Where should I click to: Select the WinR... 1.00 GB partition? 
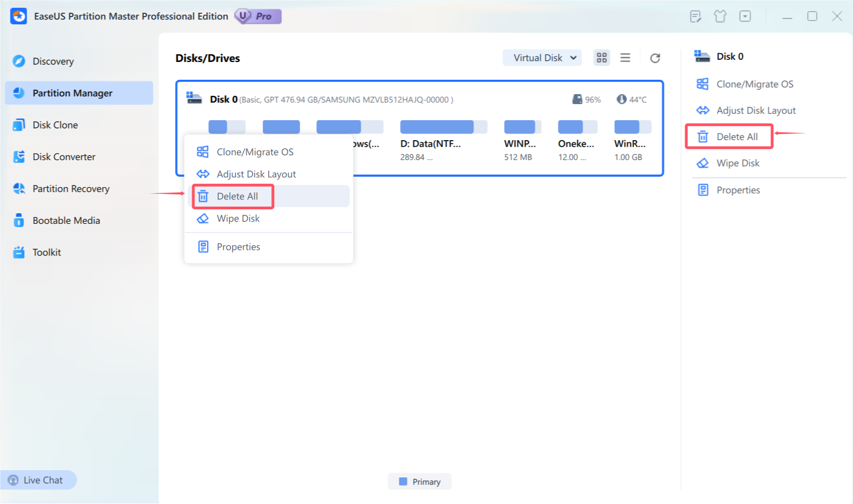(x=632, y=142)
